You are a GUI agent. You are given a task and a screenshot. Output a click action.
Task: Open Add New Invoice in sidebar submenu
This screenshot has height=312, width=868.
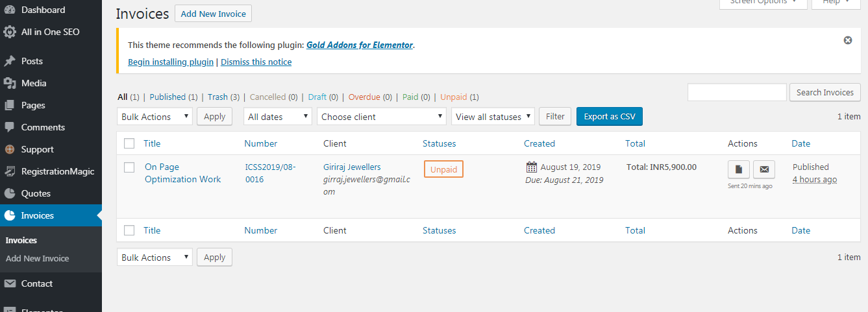click(37, 258)
